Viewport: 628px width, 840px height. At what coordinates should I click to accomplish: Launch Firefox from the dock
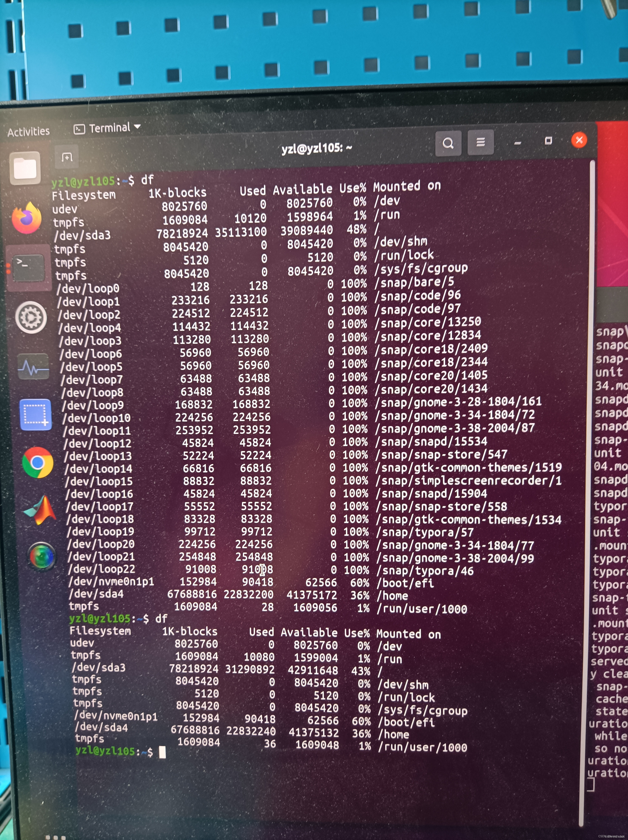(27, 218)
